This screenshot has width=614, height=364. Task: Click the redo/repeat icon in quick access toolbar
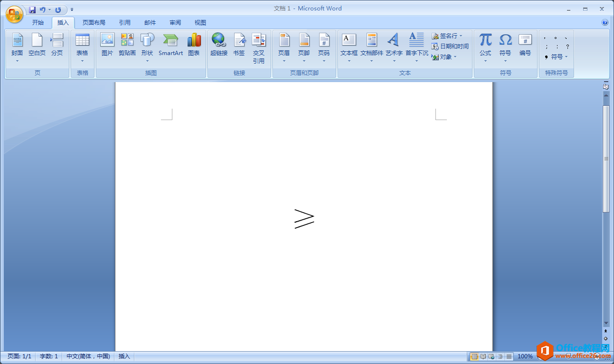coord(58,9)
